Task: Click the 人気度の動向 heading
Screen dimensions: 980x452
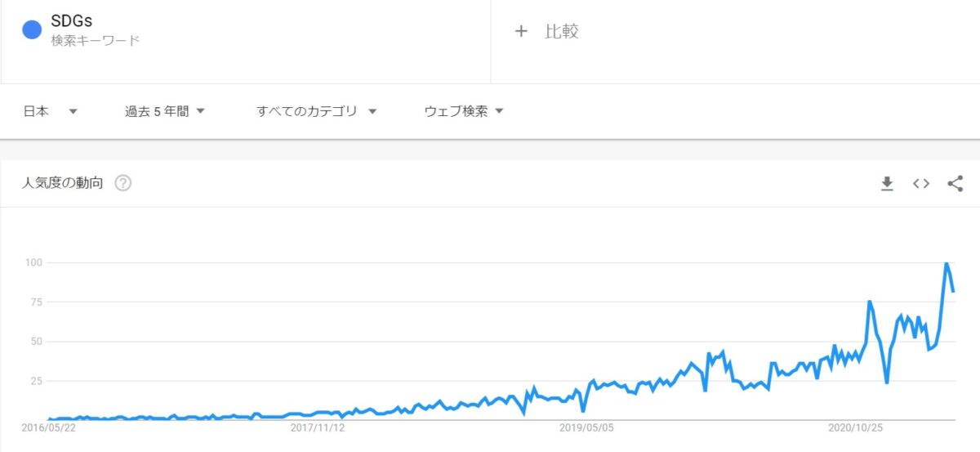Action: (63, 183)
